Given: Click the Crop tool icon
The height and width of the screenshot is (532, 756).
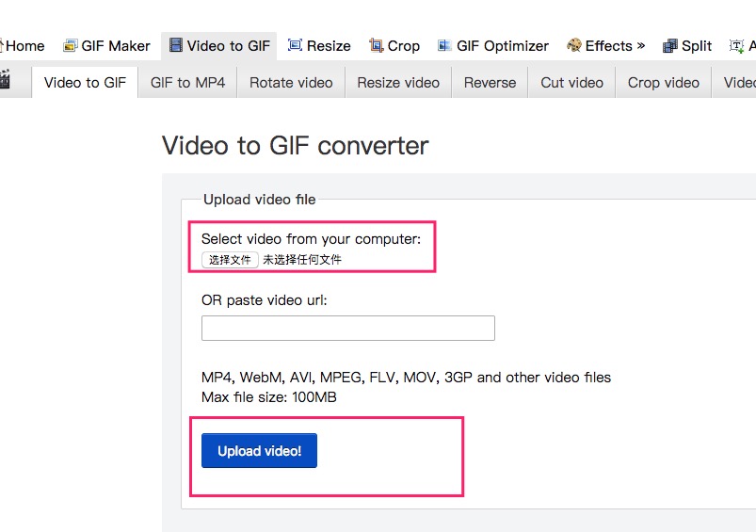Looking at the screenshot, I should [376, 45].
